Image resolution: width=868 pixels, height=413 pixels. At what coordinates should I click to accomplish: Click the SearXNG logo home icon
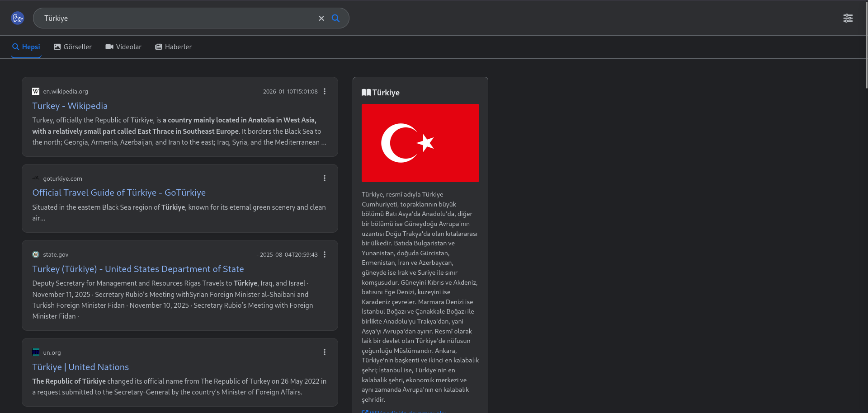click(18, 18)
